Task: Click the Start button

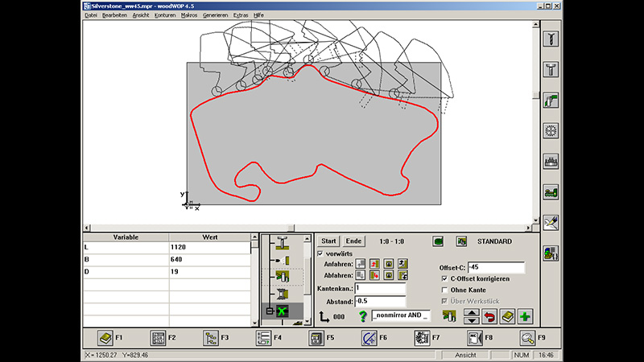Action: coord(328,241)
